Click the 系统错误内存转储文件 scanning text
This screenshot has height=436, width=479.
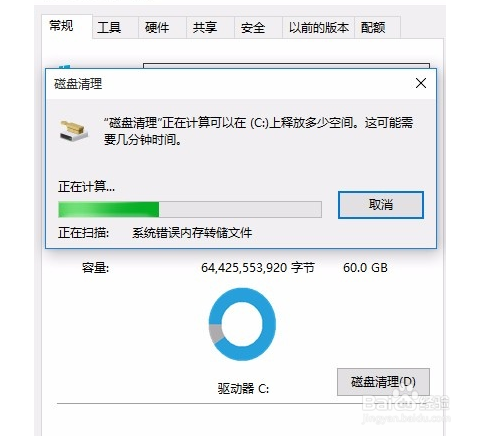click(192, 233)
